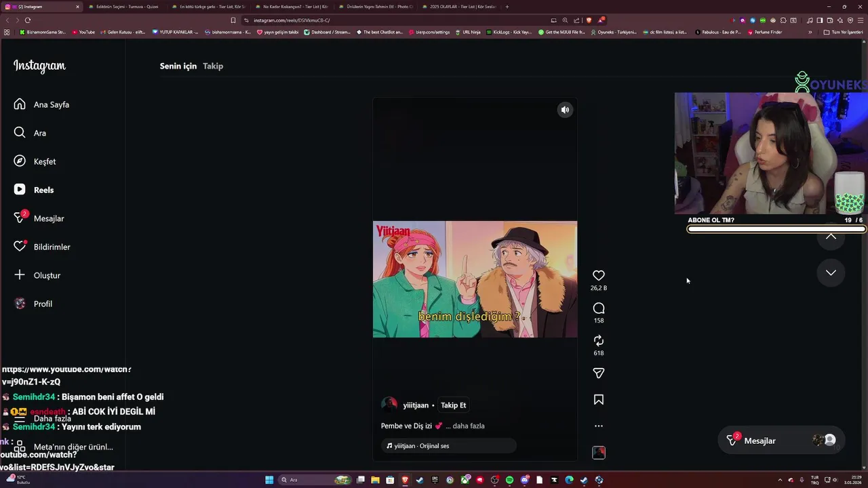Open URL Ninja bookmark

coord(468,32)
